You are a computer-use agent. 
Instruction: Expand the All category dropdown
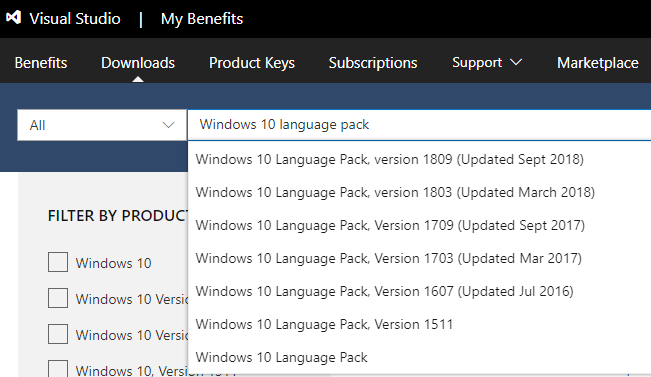pos(102,125)
